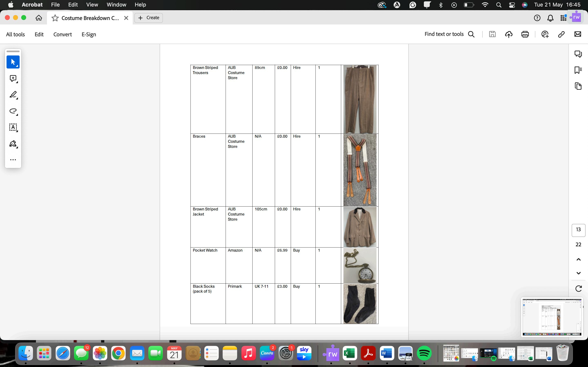588x367 pixels.
Task: Select the text box selection tool
Action: tap(13, 127)
